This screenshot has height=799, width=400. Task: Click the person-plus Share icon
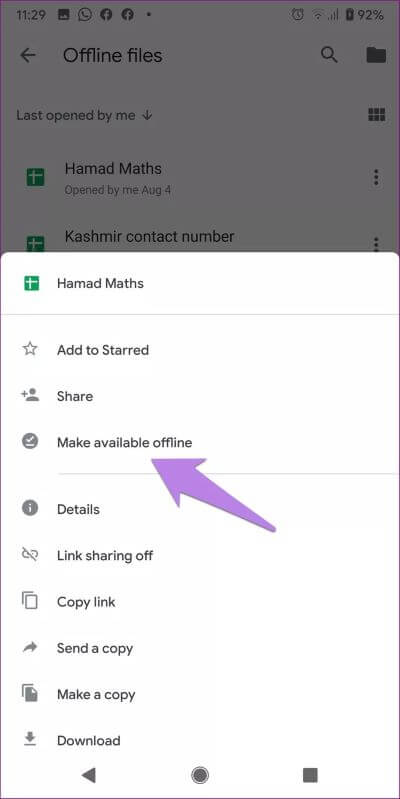30,395
